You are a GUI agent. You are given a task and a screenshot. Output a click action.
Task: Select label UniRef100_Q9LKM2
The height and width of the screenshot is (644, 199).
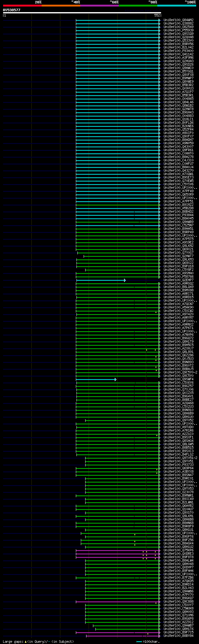tap(178, 246)
